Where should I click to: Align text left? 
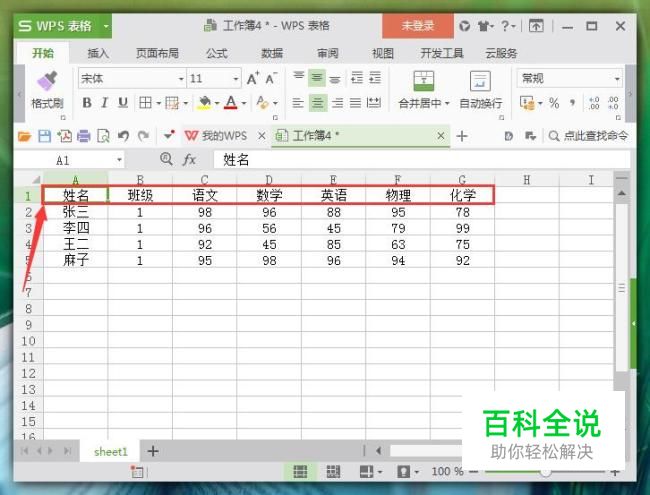tap(298, 102)
